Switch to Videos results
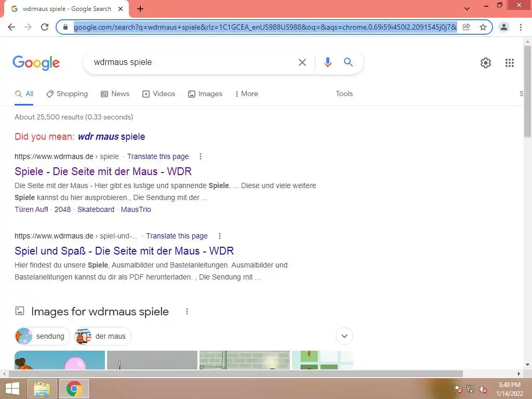This screenshot has width=532, height=399. pos(158,94)
